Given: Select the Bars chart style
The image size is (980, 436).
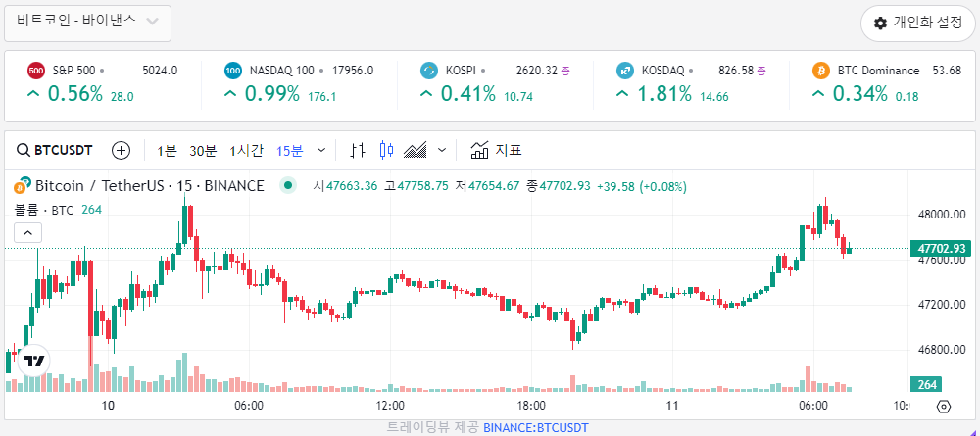Looking at the screenshot, I should [358, 150].
